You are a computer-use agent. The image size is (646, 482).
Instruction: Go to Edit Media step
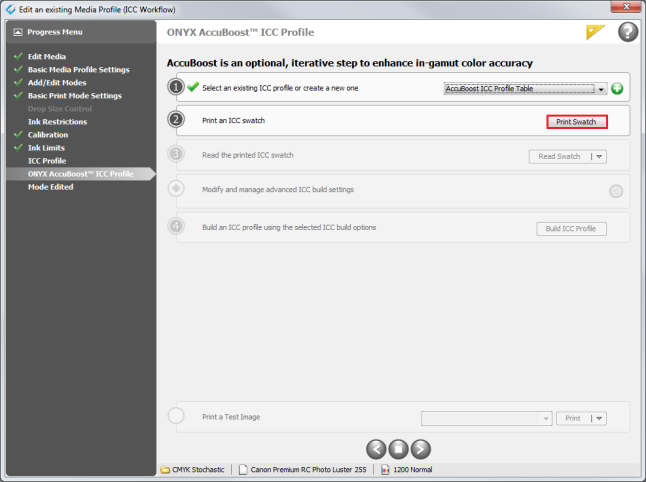click(47, 56)
